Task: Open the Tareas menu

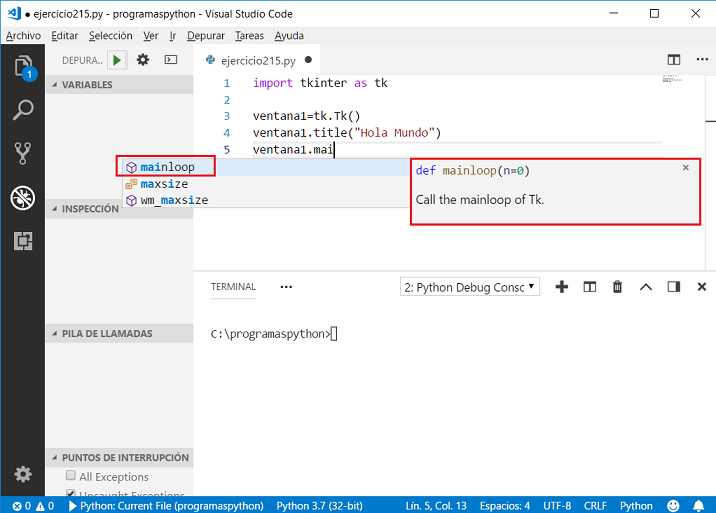Action: [249, 36]
